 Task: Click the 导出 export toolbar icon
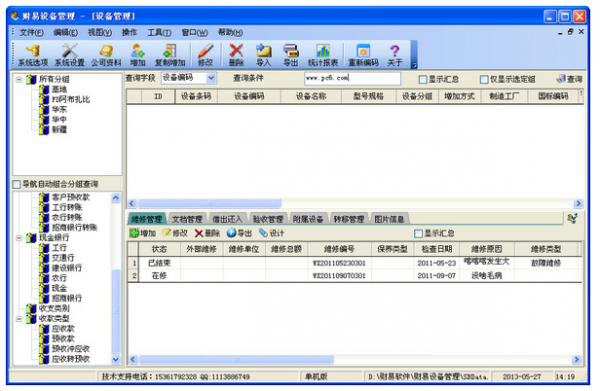(x=291, y=55)
